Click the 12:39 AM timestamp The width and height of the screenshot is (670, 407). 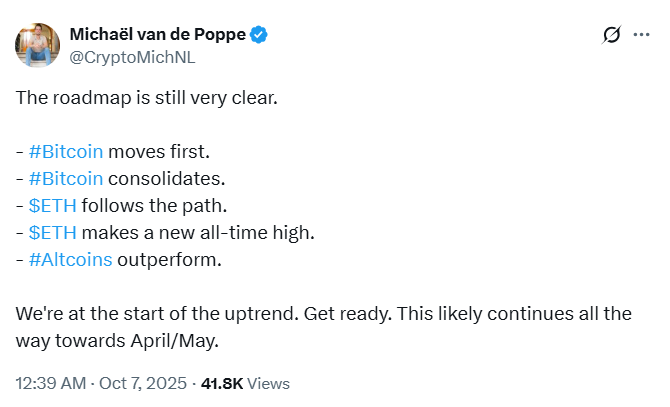[49, 383]
